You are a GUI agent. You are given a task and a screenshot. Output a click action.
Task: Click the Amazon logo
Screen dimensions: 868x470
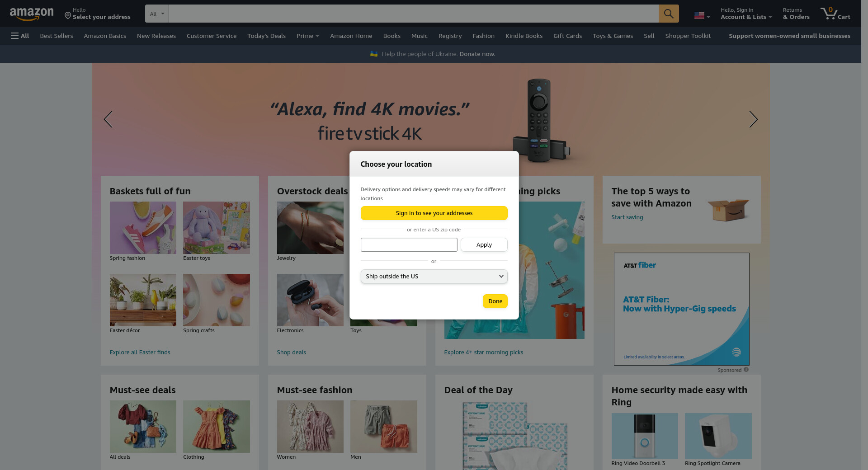[x=32, y=14]
